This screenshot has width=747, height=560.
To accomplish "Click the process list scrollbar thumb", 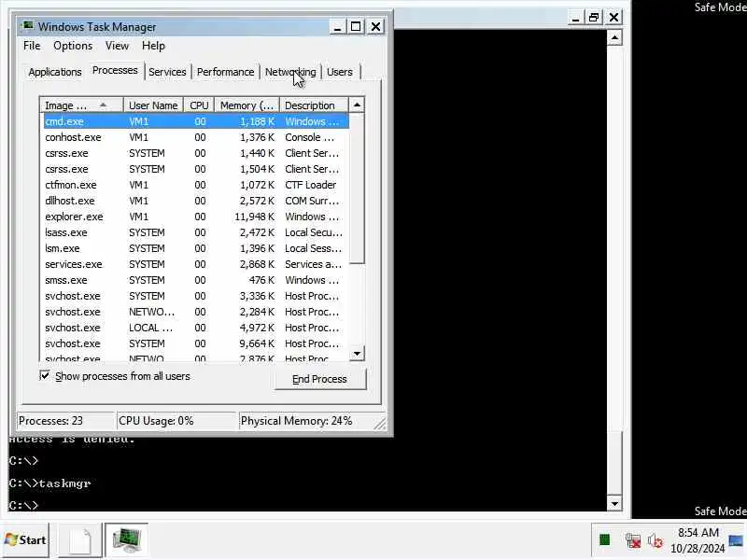I will point(357,189).
